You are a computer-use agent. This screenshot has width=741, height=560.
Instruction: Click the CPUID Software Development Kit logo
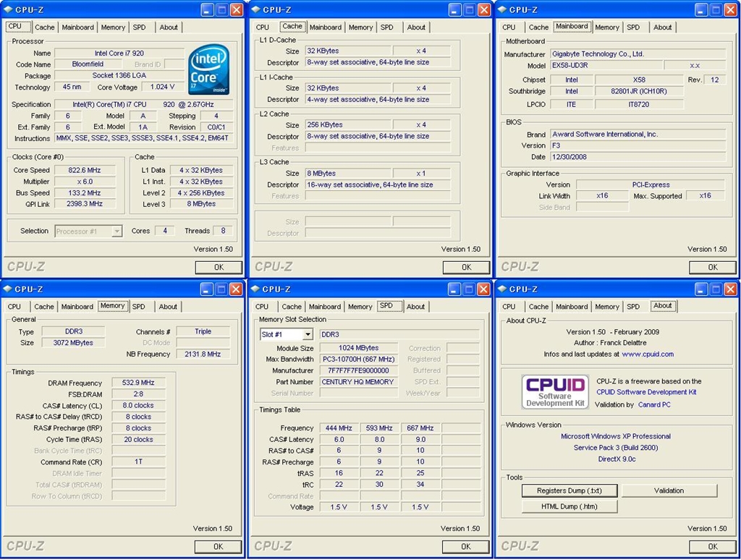click(x=555, y=391)
